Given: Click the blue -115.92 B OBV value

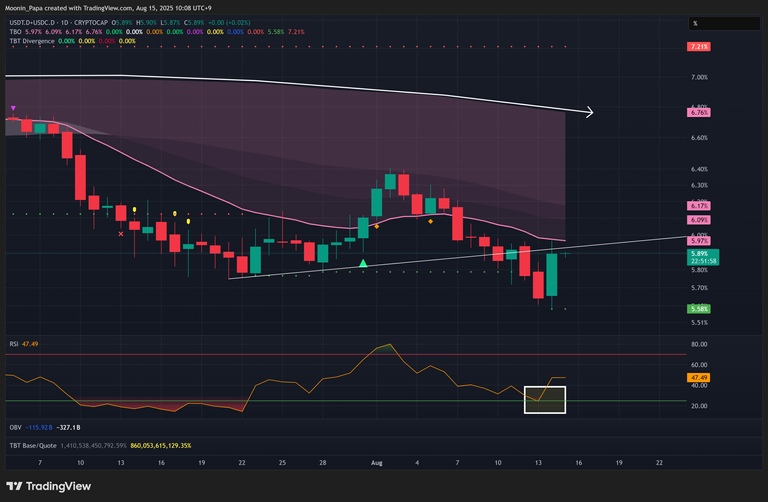Looking at the screenshot, I should point(39,428).
